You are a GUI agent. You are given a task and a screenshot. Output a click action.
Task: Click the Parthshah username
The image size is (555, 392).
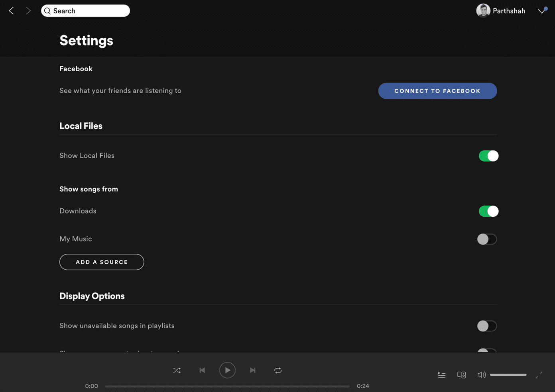click(509, 11)
